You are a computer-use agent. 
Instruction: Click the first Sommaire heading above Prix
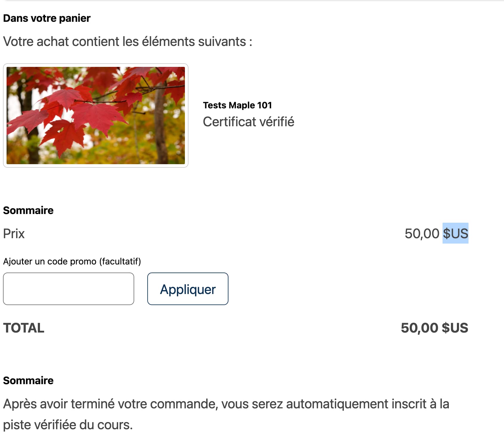28,210
